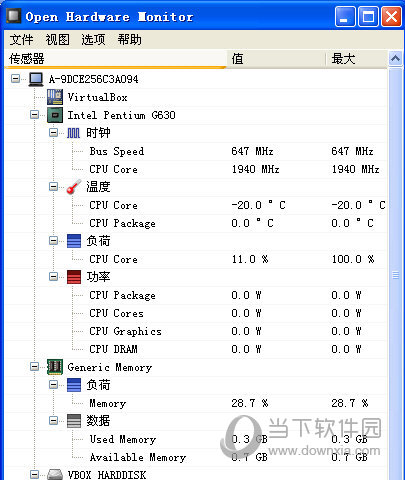Click the 100.0 % maximum load value
Screen dimensions: 405x480
point(353,259)
